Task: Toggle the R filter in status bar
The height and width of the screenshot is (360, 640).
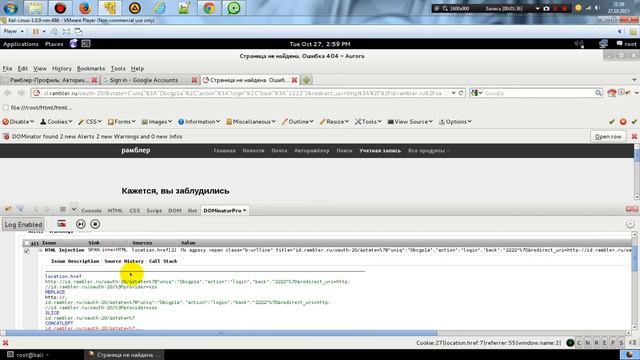Action: (x=596, y=343)
